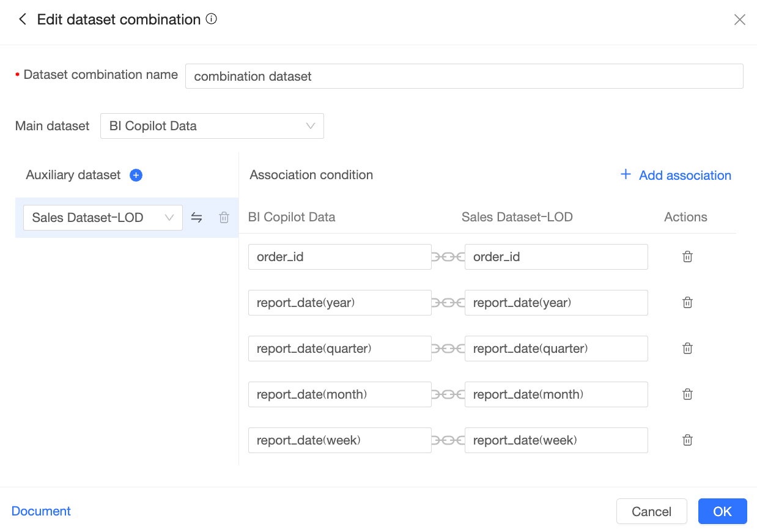Click the info icon beside the title
Image resolution: width=757 pixels, height=532 pixels.
pyautogui.click(x=212, y=19)
